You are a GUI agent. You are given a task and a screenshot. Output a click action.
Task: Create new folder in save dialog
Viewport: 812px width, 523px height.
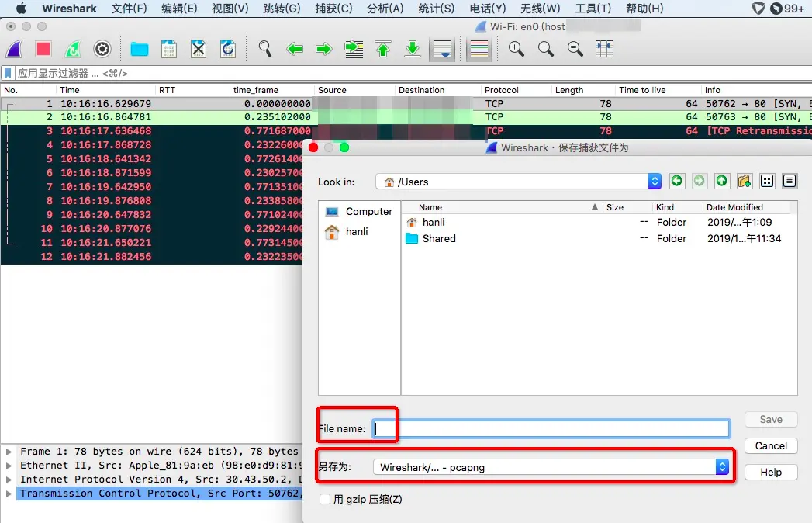point(745,181)
